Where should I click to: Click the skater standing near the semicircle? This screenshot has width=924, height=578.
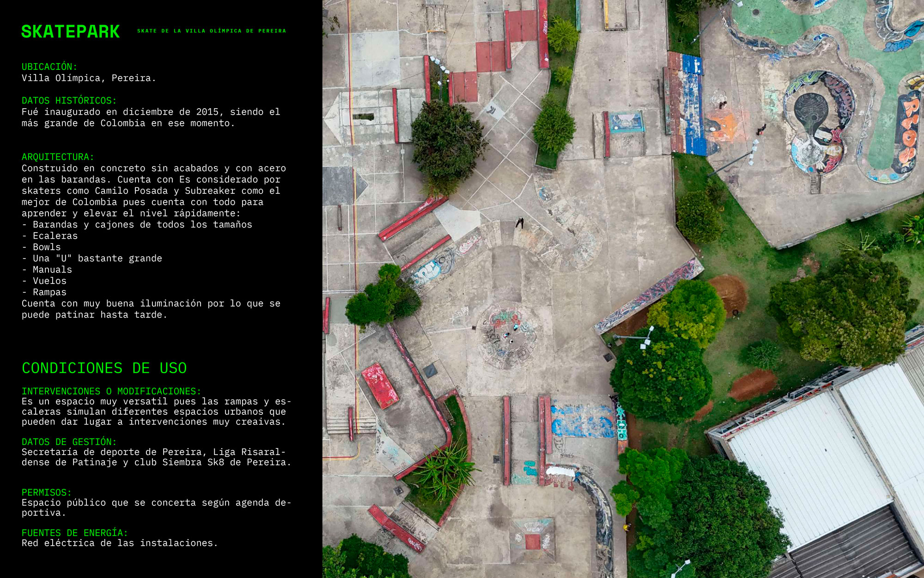[x=520, y=223]
